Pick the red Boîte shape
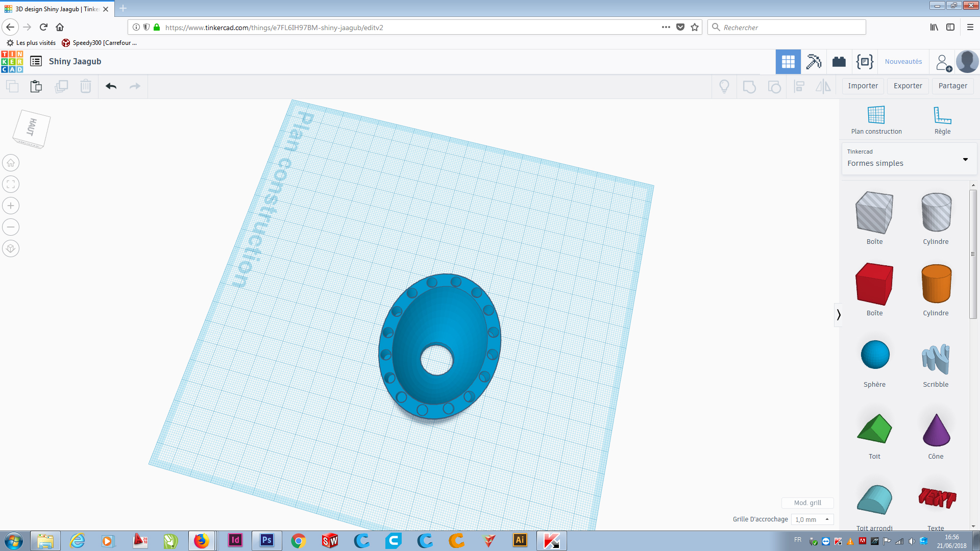 coord(874,285)
